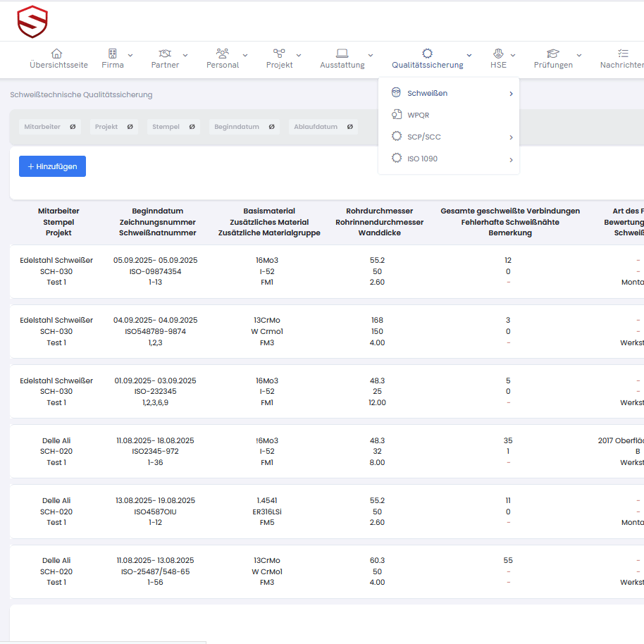Click the red shield company logo

tap(32, 22)
